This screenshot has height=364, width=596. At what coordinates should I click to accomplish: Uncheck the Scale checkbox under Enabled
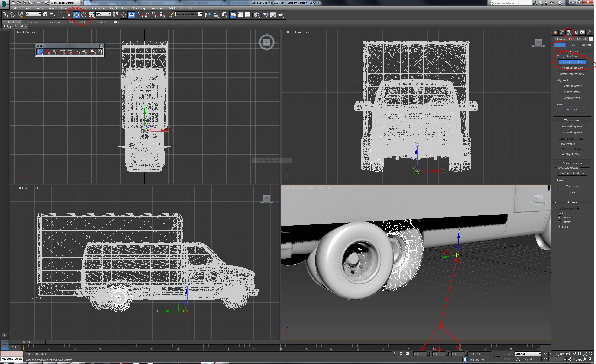click(559, 227)
